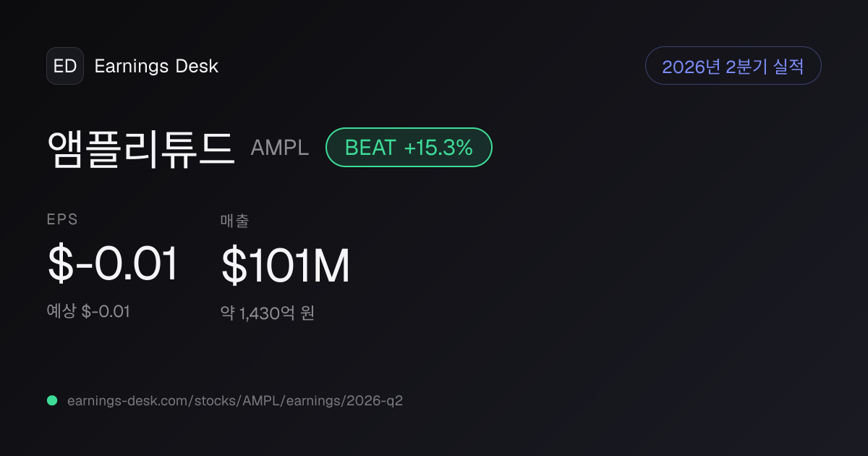
Task: Select the EPS label
Action: 62,220
